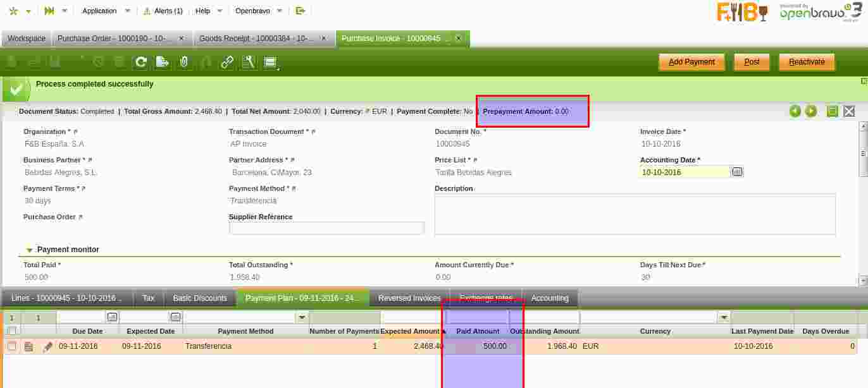This screenshot has height=388, width=868.
Task: Click the Refresh toolbar icon
Action: click(141, 62)
